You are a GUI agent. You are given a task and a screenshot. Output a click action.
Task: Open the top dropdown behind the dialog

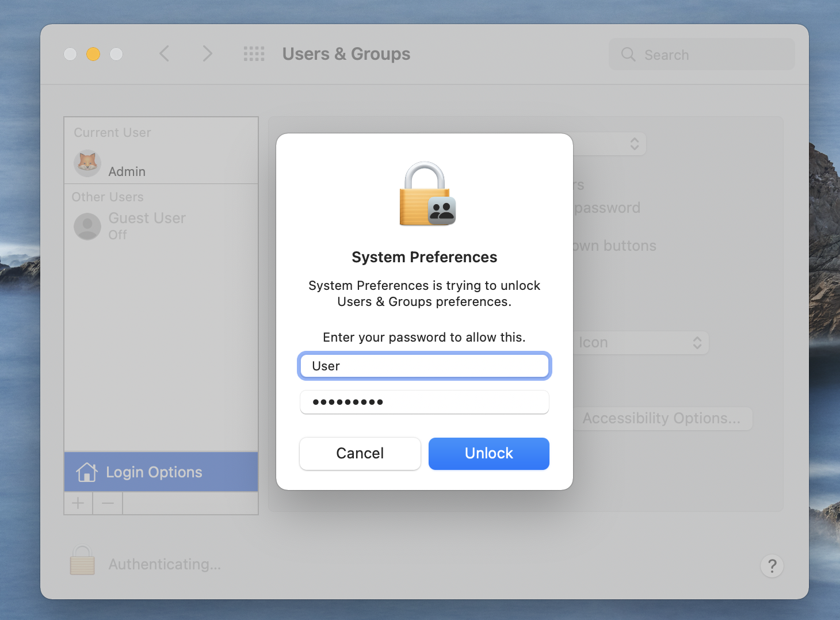pos(610,144)
